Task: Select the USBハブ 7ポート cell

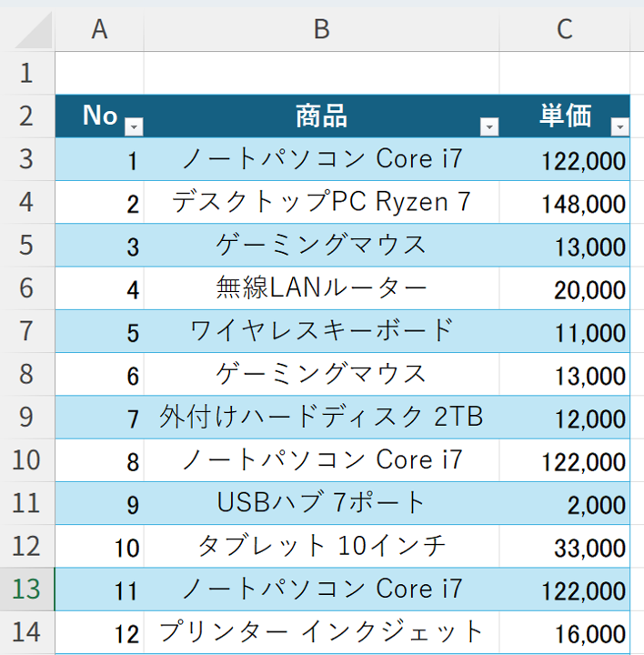Action: tap(321, 503)
